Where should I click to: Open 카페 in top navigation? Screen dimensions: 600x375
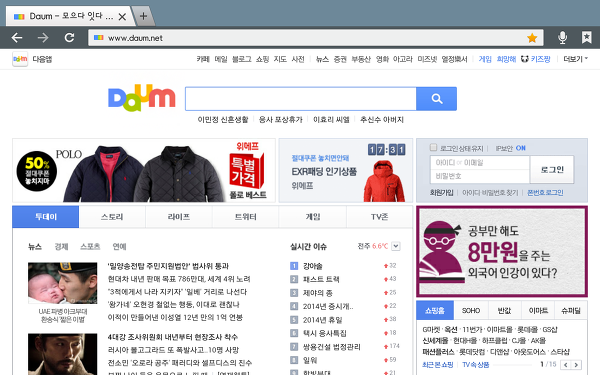[203, 59]
